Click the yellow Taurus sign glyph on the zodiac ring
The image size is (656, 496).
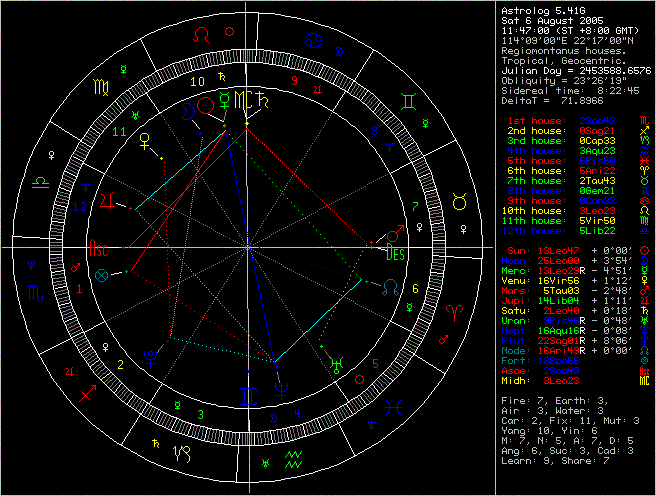[x=458, y=203]
